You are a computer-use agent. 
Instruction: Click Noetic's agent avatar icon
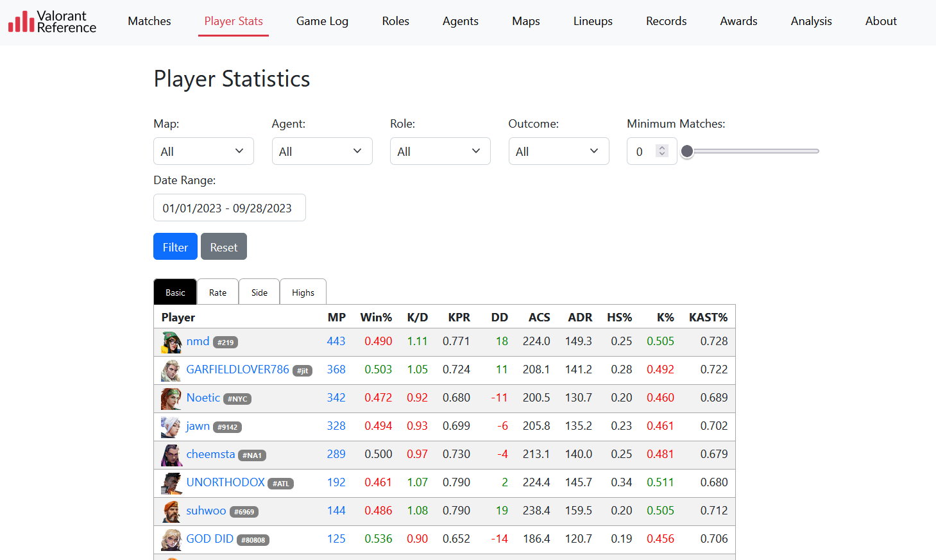coord(171,399)
